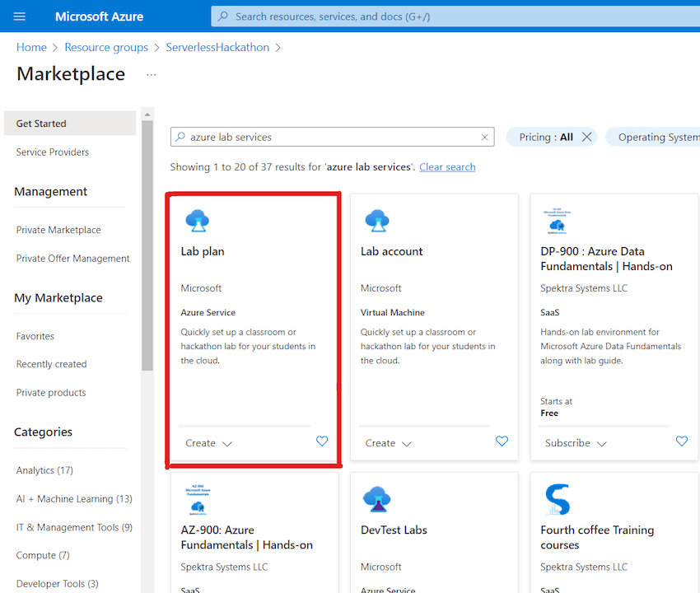Favorite the Lab plan offering

click(321, 441)
